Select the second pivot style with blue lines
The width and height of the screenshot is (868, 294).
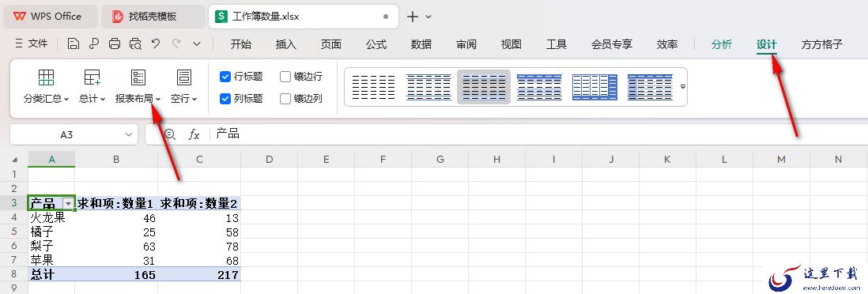[x=428, y=87]
